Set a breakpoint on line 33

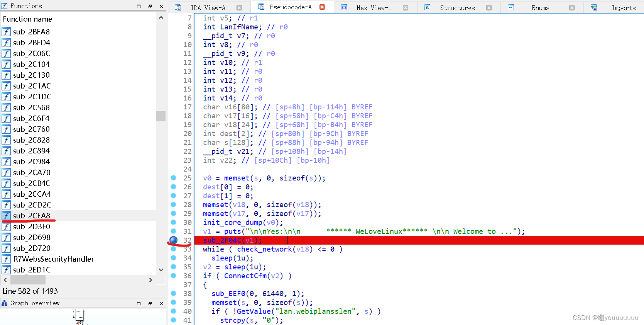174,249
